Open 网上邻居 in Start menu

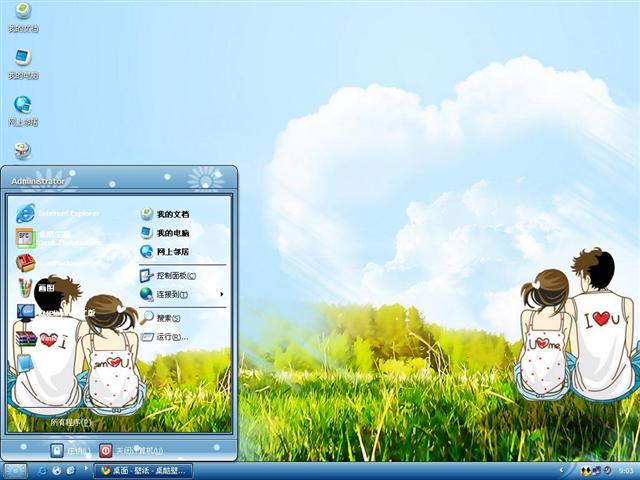click(x=165, y=251)
